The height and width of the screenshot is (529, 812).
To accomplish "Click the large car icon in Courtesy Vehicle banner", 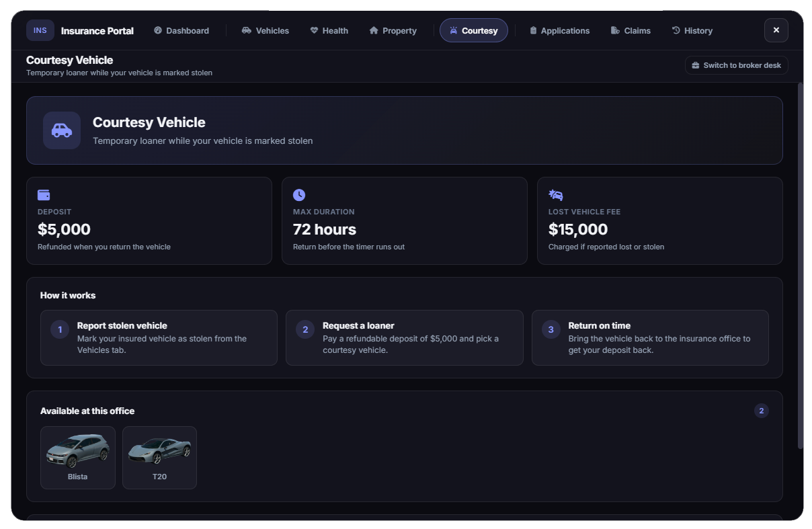I will [62, 130].
